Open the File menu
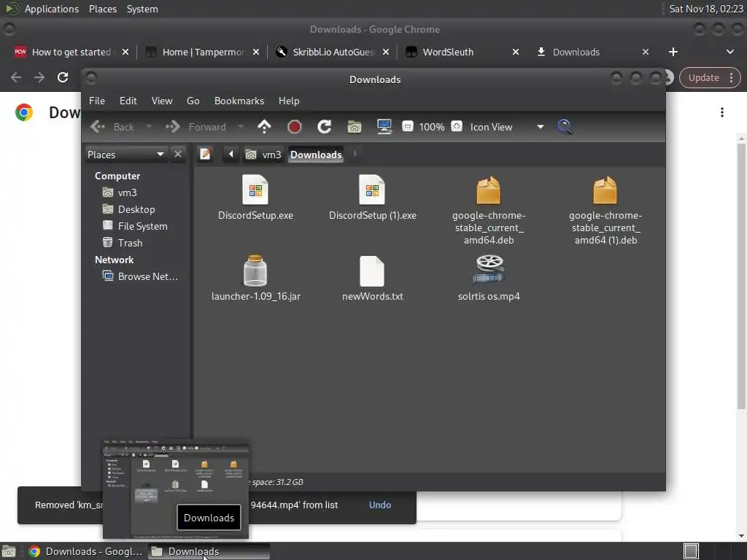The image size is (747, 560). [97, 101]
